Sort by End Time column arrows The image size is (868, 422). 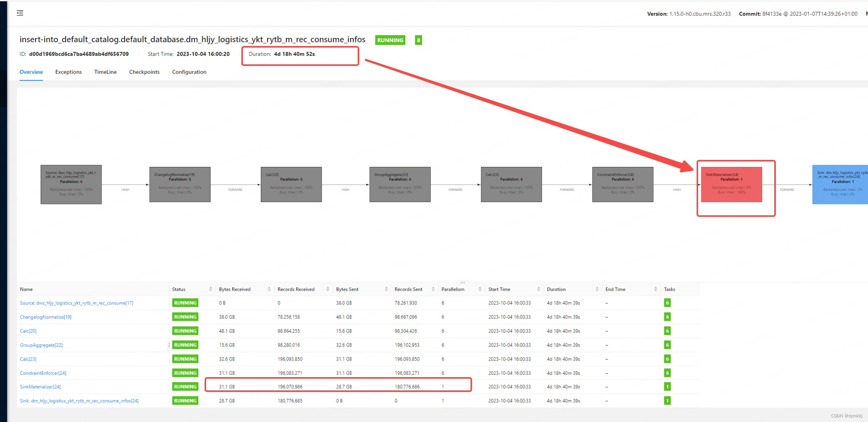[x=656, y=289]
